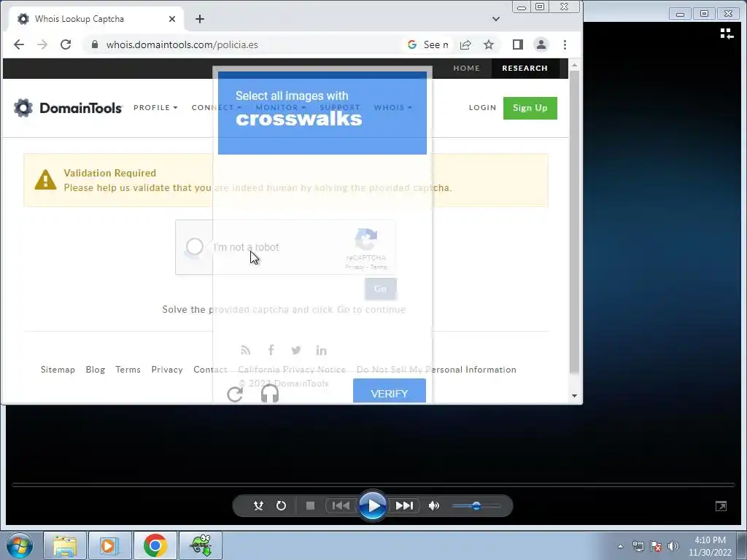
Task: Click the VERIFY captcha button
Action: pyautogui.click(x=390, y=392)
